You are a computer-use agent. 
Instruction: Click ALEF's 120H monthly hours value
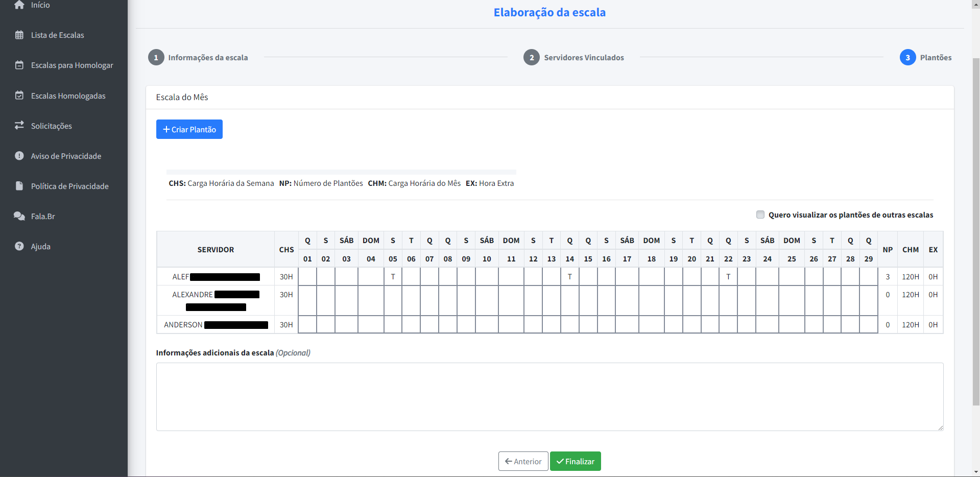[x=911, y=277]
